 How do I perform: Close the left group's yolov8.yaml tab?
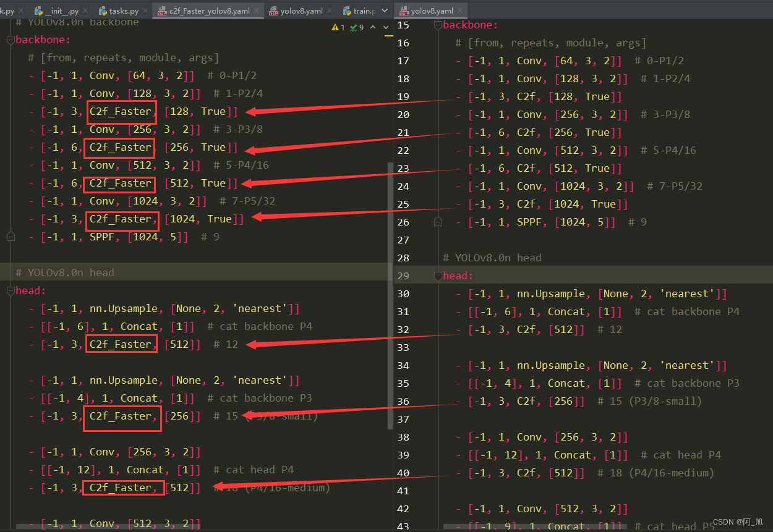tap(329, 11)
